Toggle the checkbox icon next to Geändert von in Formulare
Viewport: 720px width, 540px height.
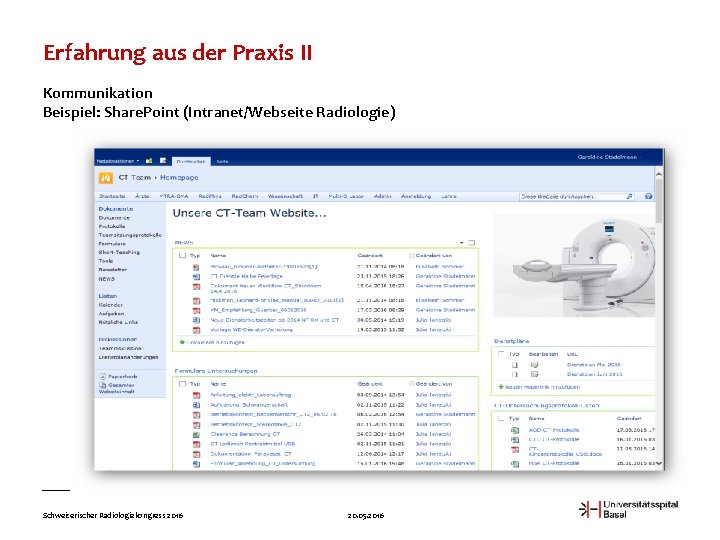click(411, 384)
